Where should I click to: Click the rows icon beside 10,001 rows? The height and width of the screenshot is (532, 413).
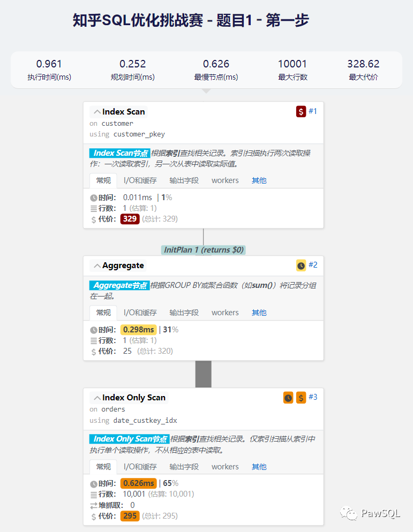click(x=94, y=495)
